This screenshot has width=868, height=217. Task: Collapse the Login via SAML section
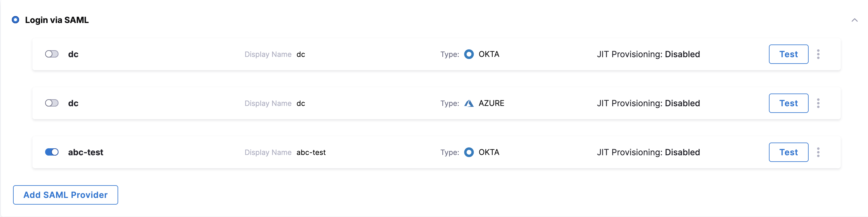(855, 20)
